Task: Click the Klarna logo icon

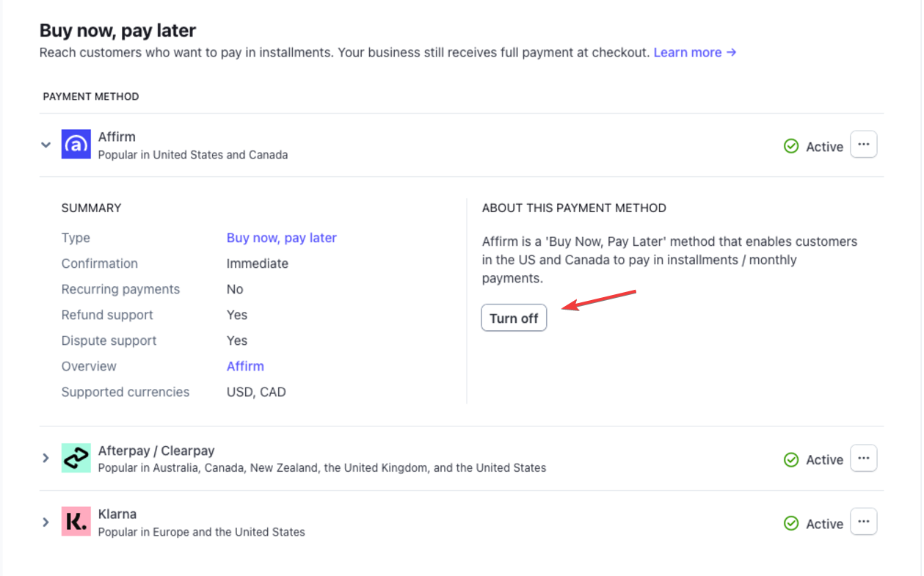Action: point(76,522)
